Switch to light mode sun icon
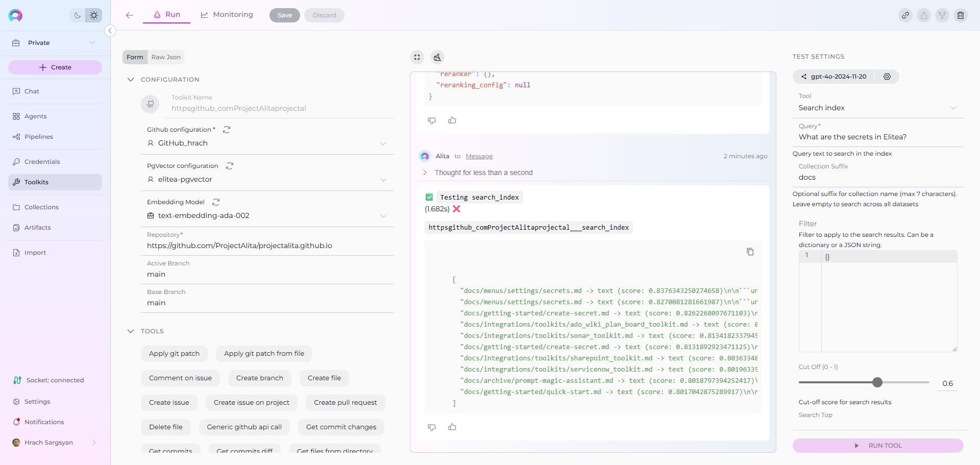 [94, 15]
